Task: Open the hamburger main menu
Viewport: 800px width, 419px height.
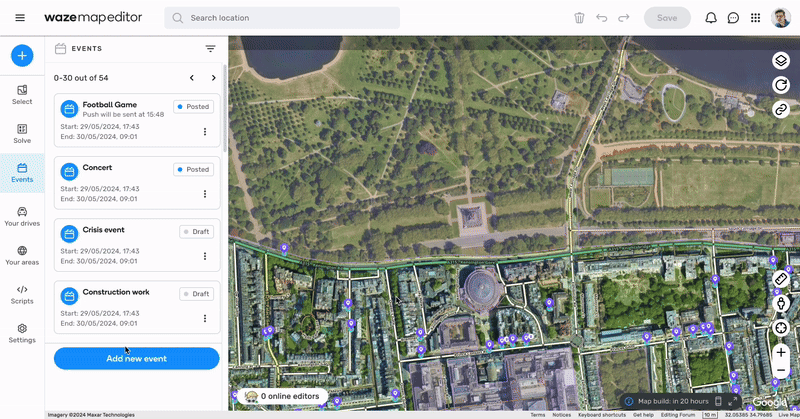Action: [x=20, y=18]
